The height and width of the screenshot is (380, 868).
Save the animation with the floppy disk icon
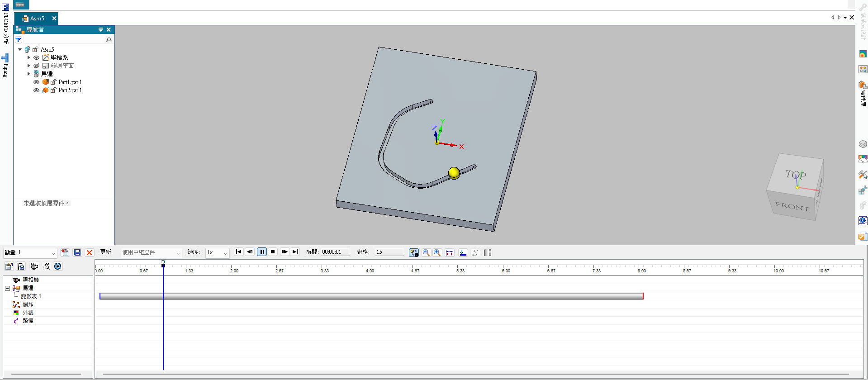pyautogui.click(x=77, y=252)
